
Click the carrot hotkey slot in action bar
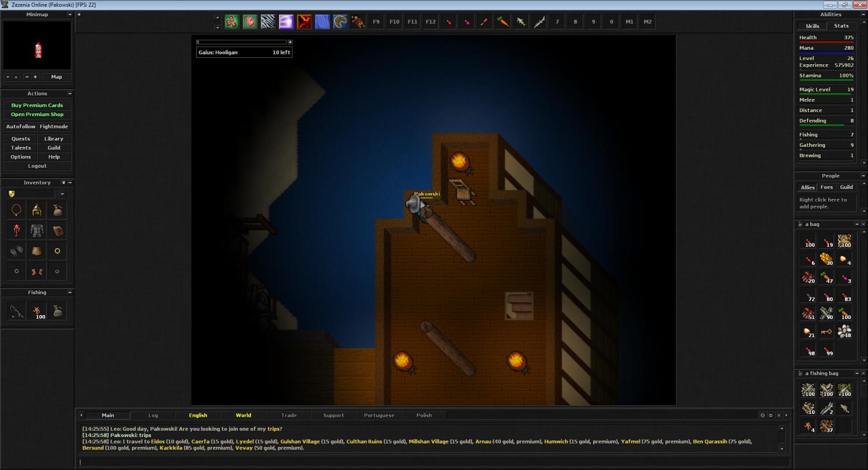(503, 22)
